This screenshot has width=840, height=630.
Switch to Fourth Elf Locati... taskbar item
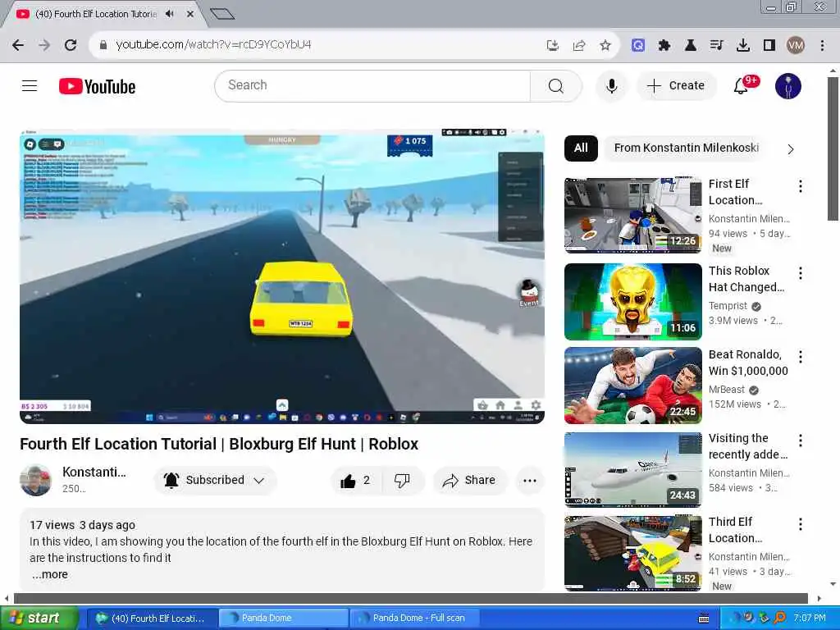click(152, 619)
